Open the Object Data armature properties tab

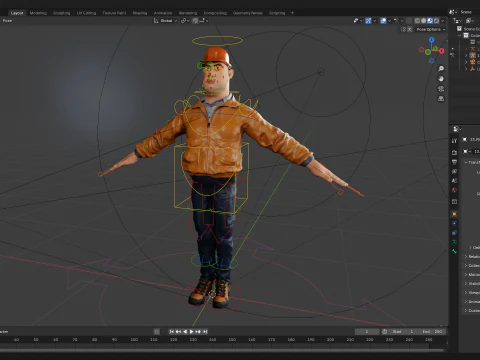[454, 242]
